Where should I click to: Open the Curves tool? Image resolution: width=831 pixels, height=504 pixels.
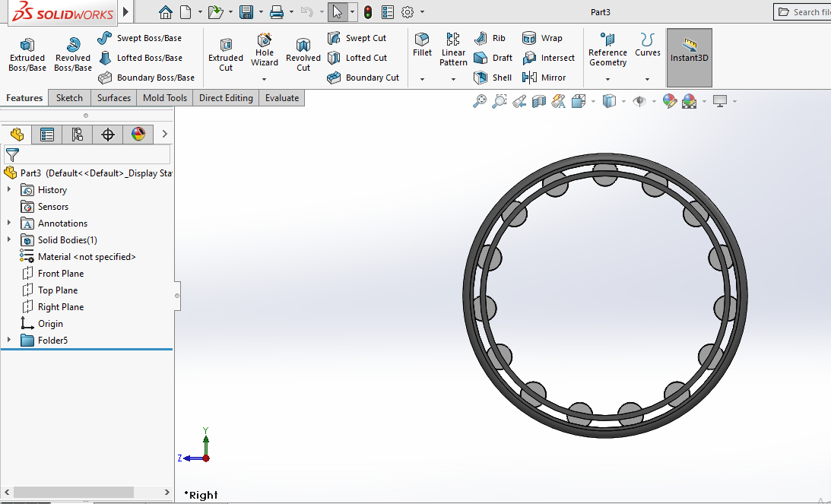[x=648, y=46]
